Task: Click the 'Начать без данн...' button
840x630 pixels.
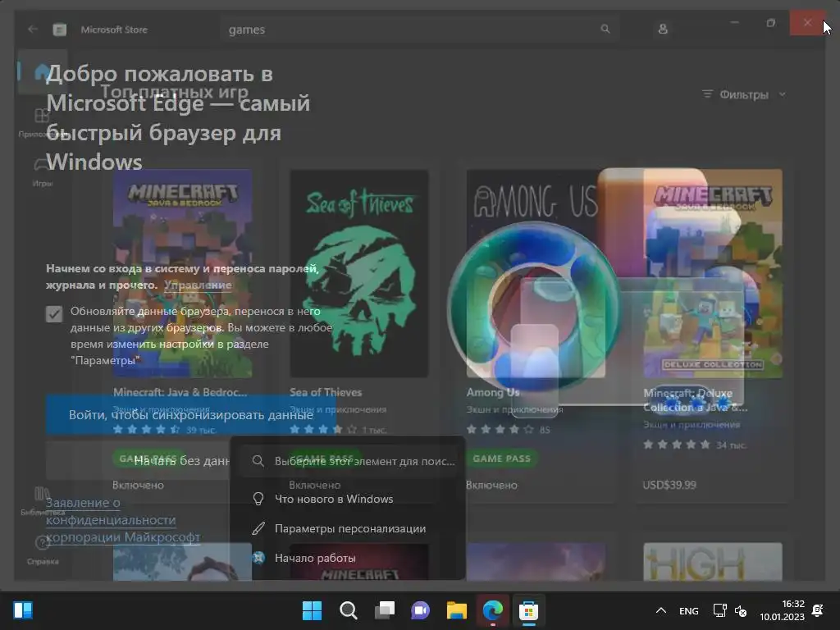Action: pos(138,461)
